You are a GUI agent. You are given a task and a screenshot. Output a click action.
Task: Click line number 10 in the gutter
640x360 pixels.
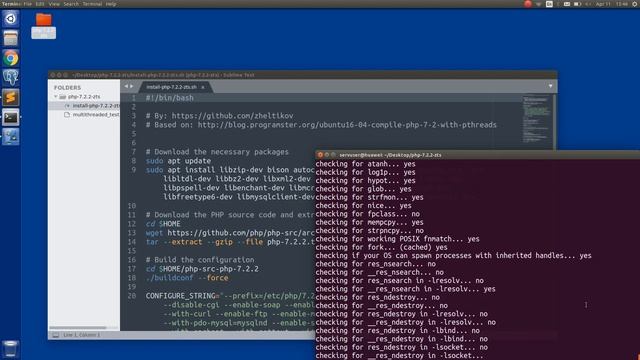pos(131,206)
